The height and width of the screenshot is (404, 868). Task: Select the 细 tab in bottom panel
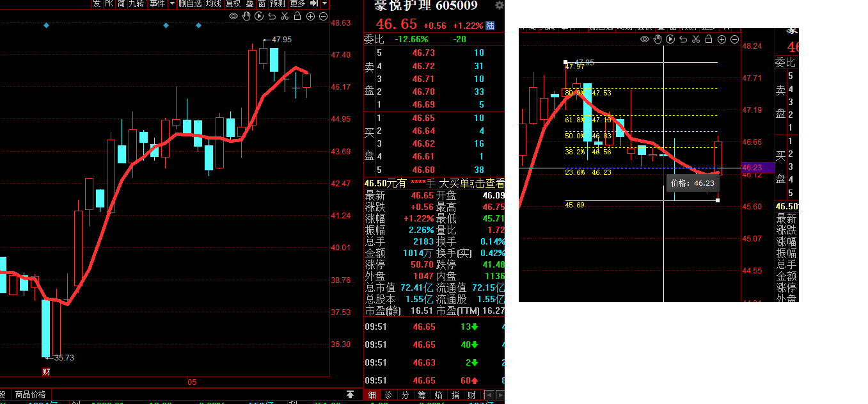(x=372, y=395)
